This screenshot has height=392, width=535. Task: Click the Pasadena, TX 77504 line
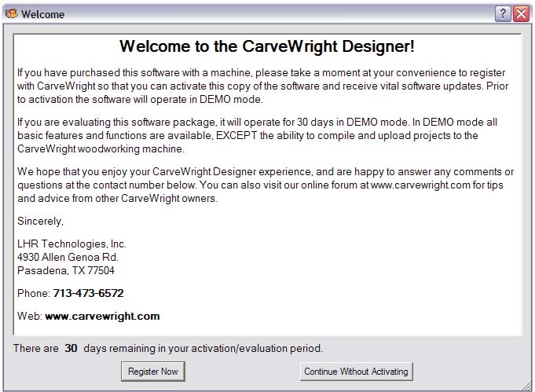[x=66, y=270]
